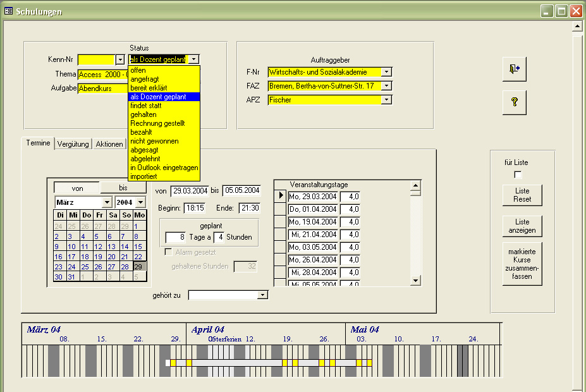
Task: Click the 'April 04' timeline header
Action: [208, 329]
